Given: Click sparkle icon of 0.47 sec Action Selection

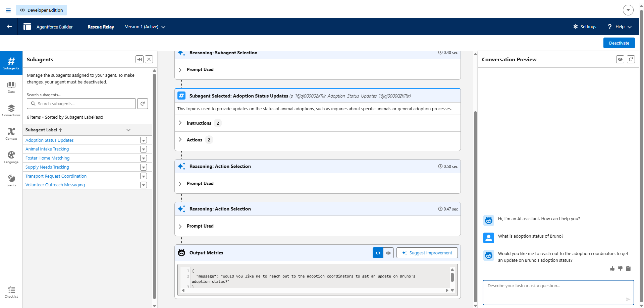Looking at the screenshot, I should point(181,209).
